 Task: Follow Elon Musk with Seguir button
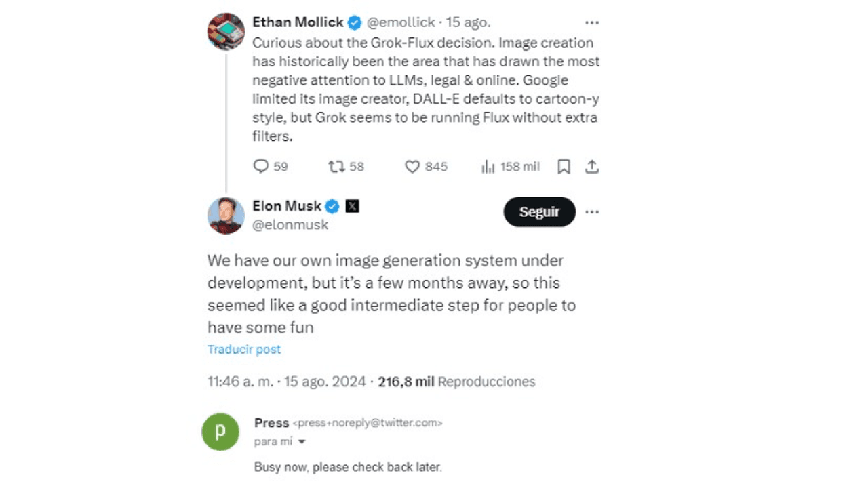pos(539,212)
